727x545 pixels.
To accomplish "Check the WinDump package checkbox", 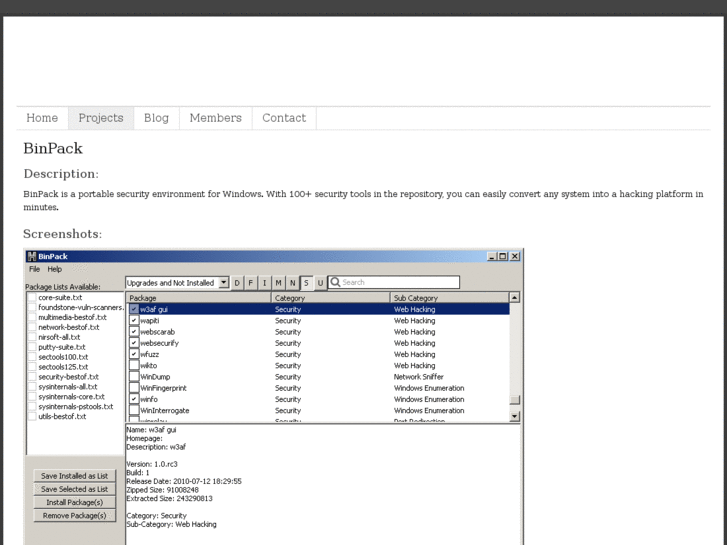I will [134, 377].
